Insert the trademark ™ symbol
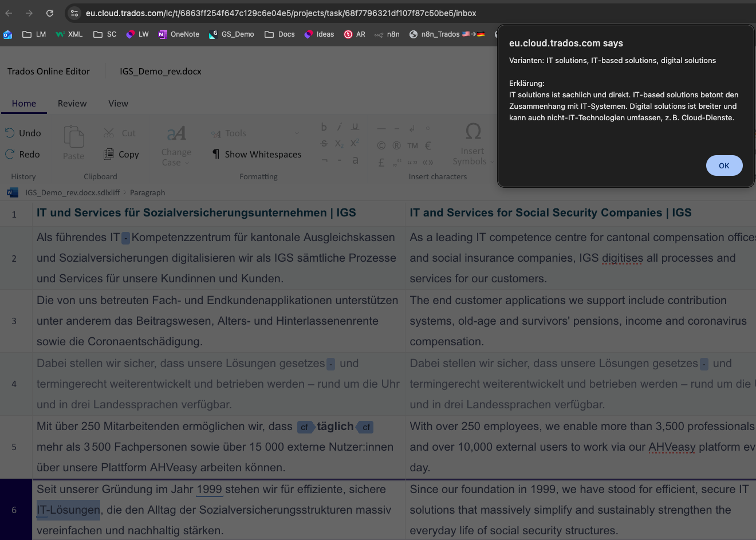 (x=412, y=145)
